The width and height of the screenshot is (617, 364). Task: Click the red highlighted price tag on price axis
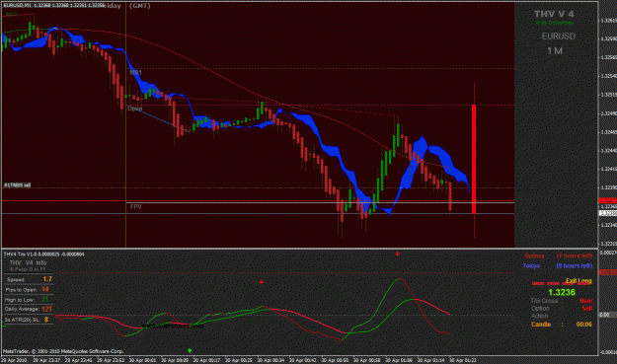pos(607,200)
